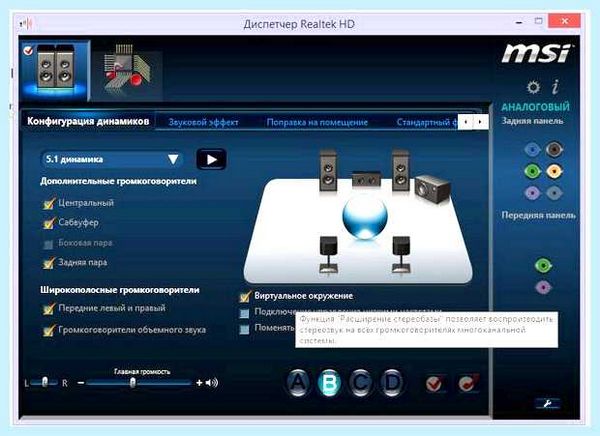Toggle Виртуальное окружение checkbox

tap(245, 296)
